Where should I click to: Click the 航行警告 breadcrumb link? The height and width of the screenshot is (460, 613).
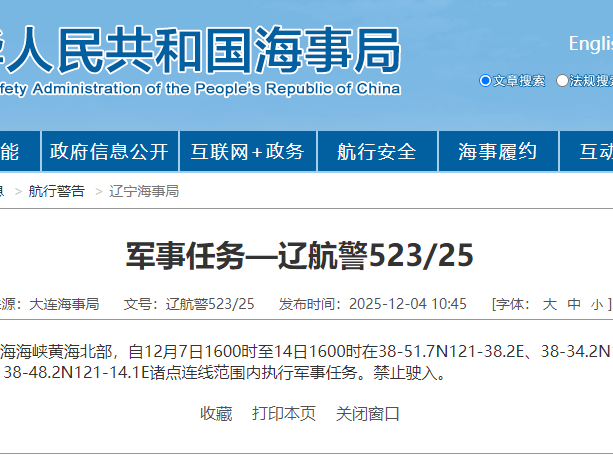click(56, 191)
